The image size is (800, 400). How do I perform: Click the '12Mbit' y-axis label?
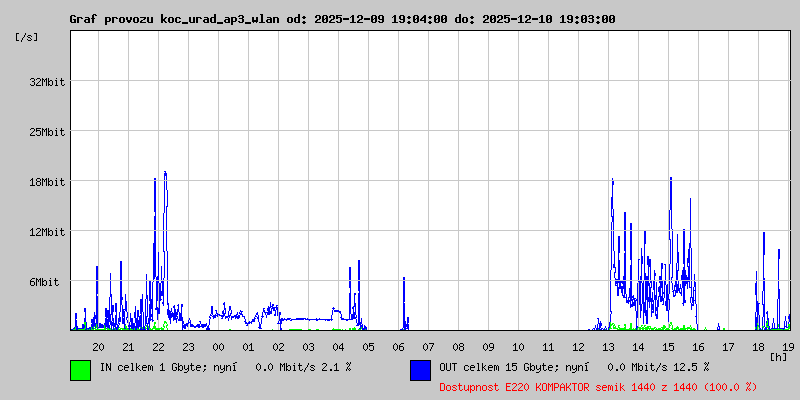point(47,233)
